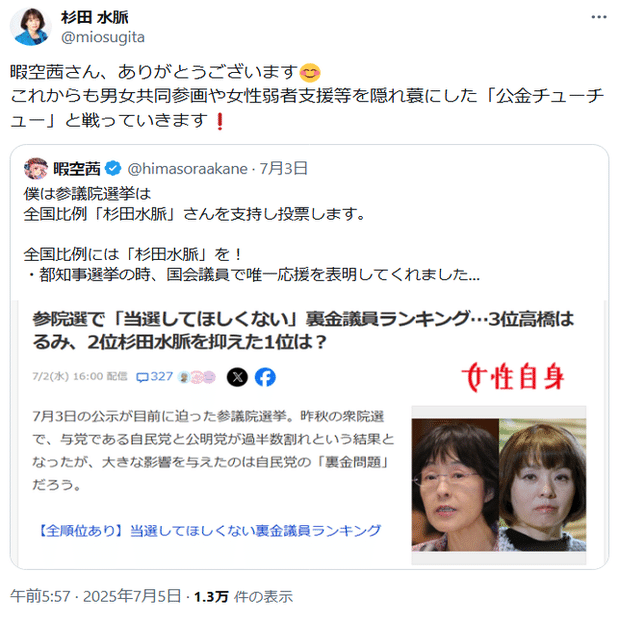This screenshot has height=620, width=620.
Task: Open the @himasoraakane handle in quoted tweet
Action: [187, 169]
